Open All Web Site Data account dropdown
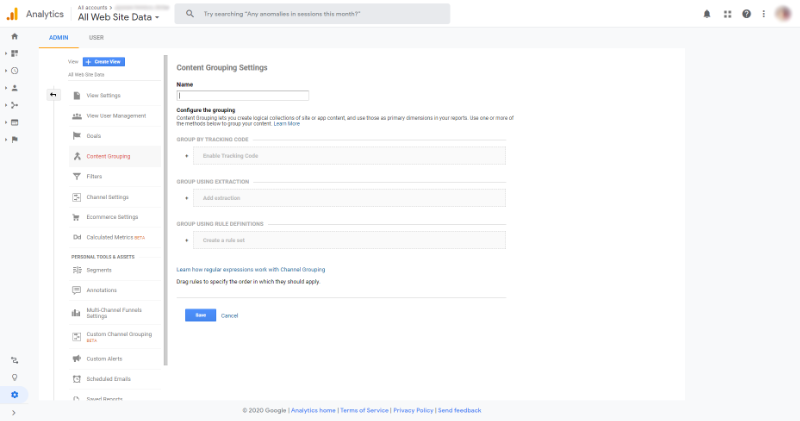This screenshot has width=800, height=421. pyautogui.click(x=118, y=17)
